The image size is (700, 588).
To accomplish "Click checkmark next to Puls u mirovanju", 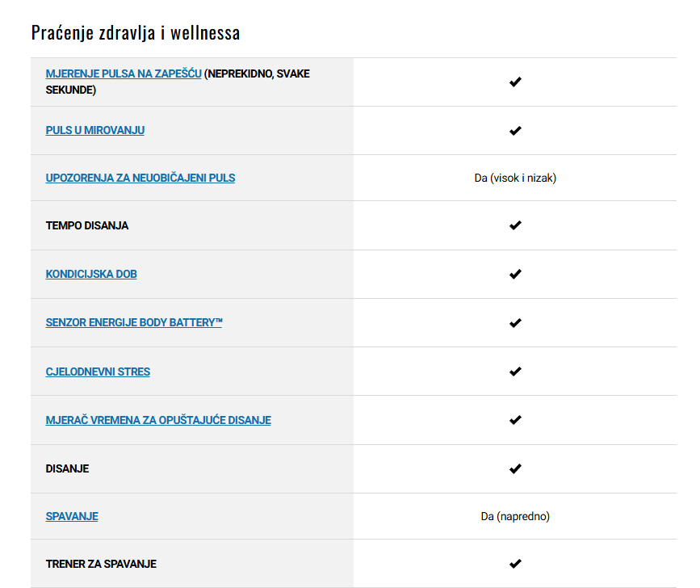I will (x=515, y=131).
